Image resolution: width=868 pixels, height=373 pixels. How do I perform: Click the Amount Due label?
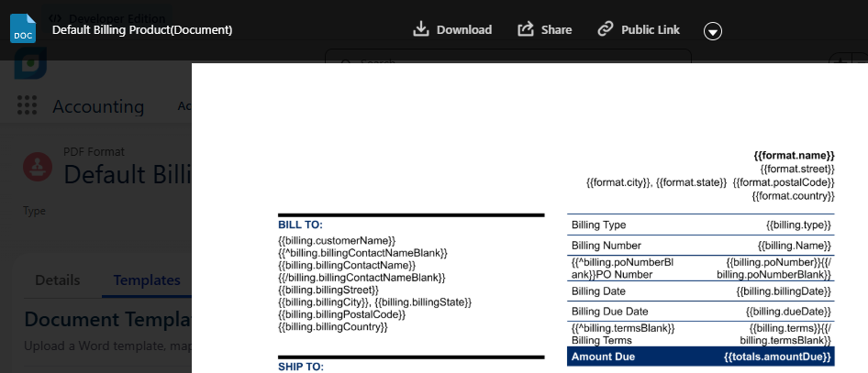pyautogui.click(x=604, y=357)
